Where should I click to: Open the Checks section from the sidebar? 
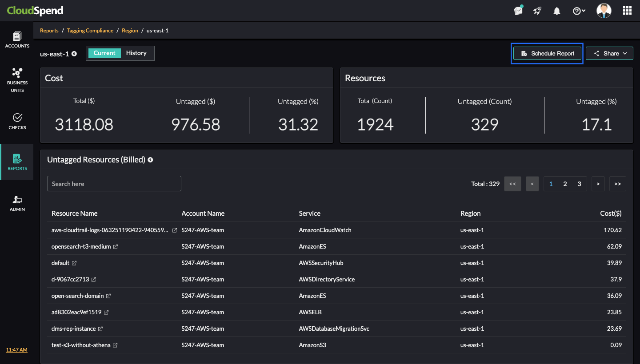pos(17,121)
